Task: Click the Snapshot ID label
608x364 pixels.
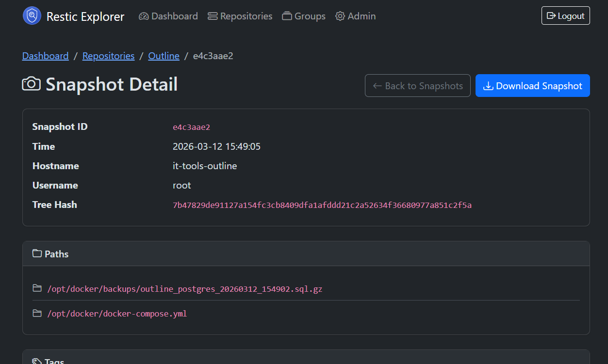Action: (60, 127)
